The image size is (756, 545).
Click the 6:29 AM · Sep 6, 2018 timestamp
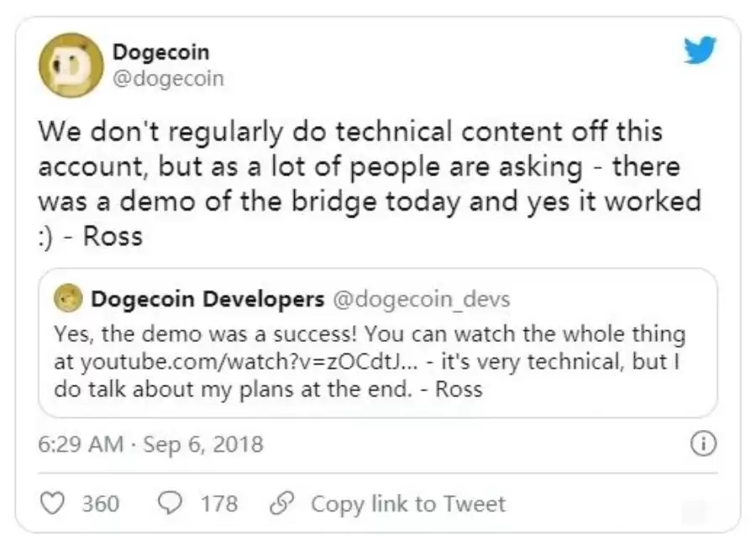pyautogui.click(x=151, y=444)
